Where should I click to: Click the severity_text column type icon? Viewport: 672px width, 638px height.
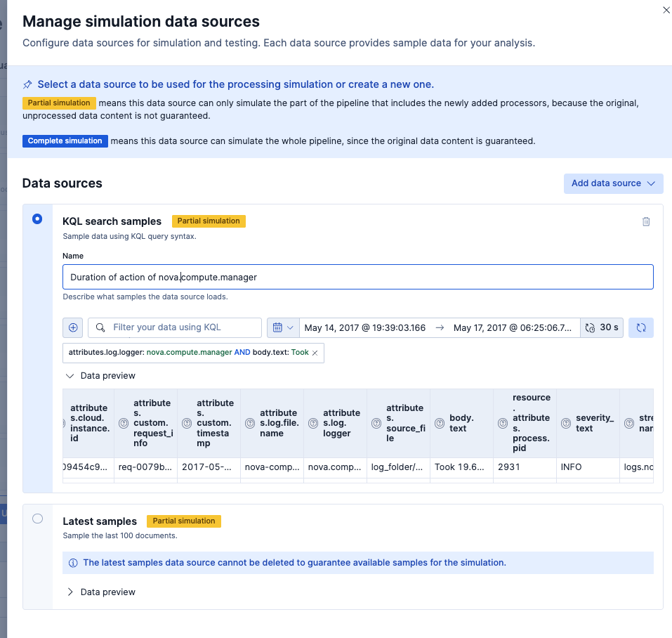click(x=567, y=423)
